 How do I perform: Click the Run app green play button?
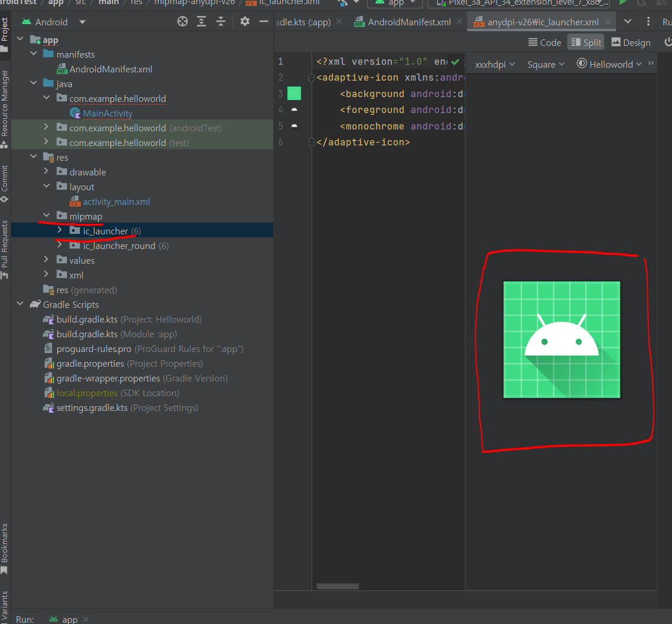[623, 2]
